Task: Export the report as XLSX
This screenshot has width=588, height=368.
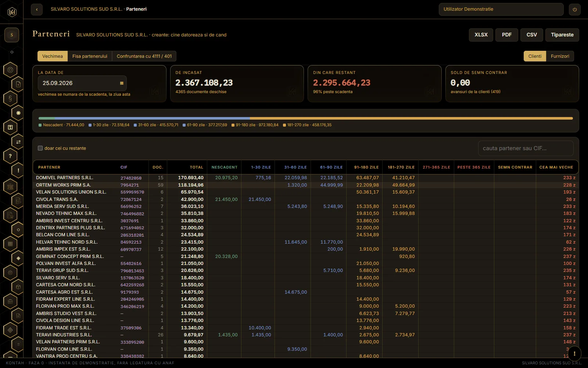Action: point(481,35)
